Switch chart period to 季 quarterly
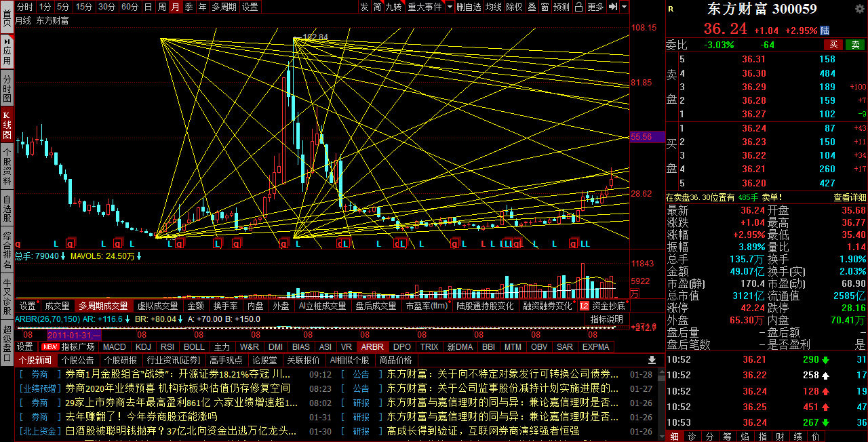868x442 pixels. coord(189,7)
